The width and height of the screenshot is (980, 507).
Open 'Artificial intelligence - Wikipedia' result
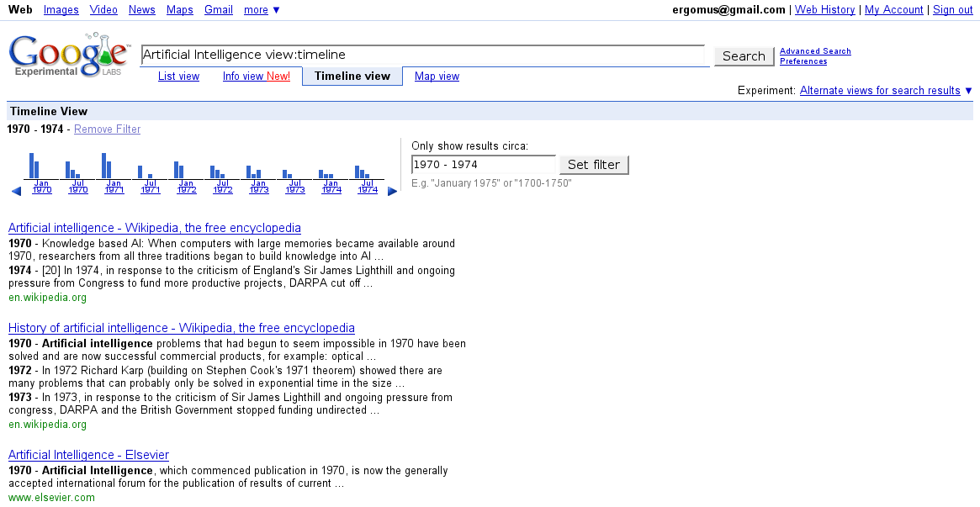pos(155,228)
